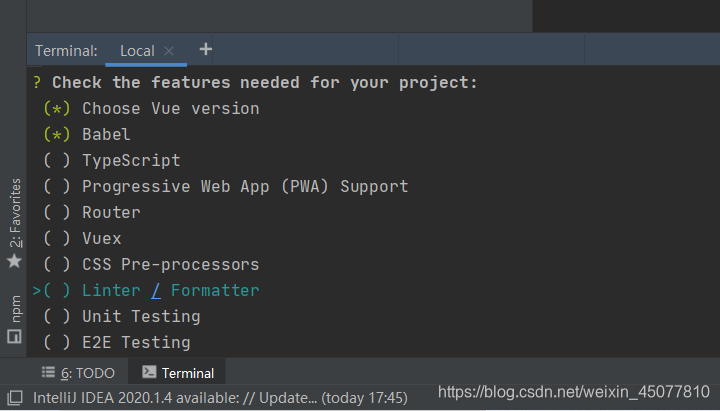Open the Favorites star tool window
This screenshot has height=411, width=720.
(x=14, y=260)
